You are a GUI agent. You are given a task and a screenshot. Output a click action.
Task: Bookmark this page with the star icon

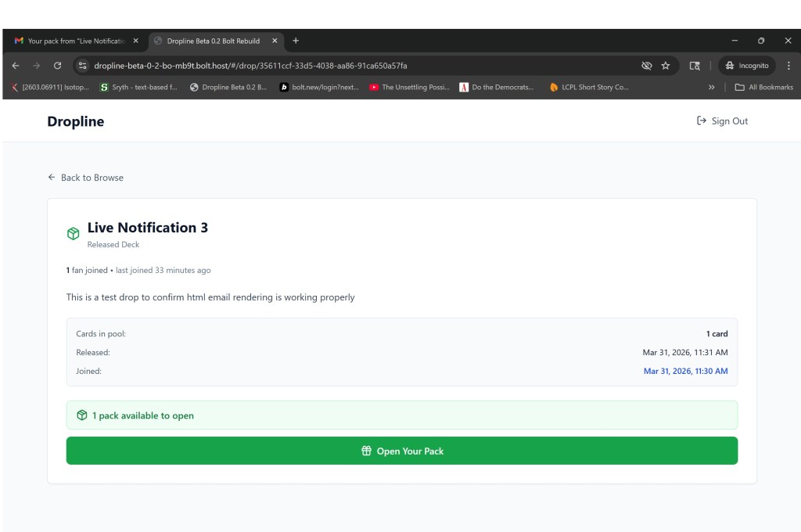[x=666, y=66]
